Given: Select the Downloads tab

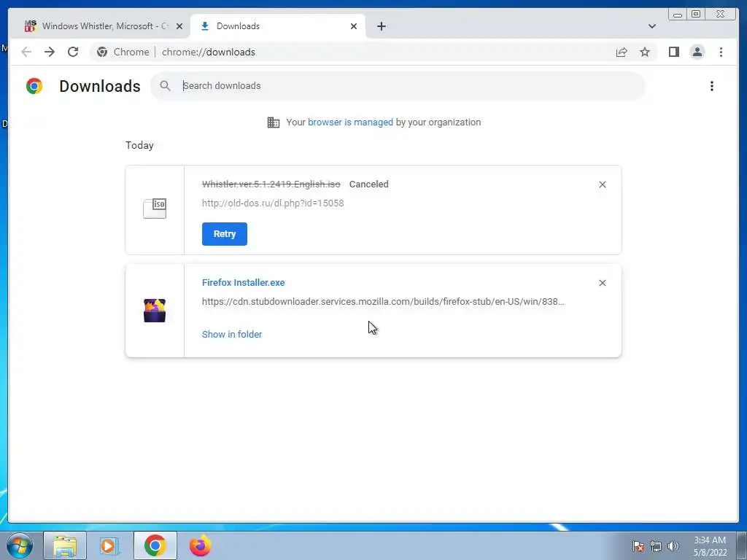Looking at the screenshot, I should point(278,26).
